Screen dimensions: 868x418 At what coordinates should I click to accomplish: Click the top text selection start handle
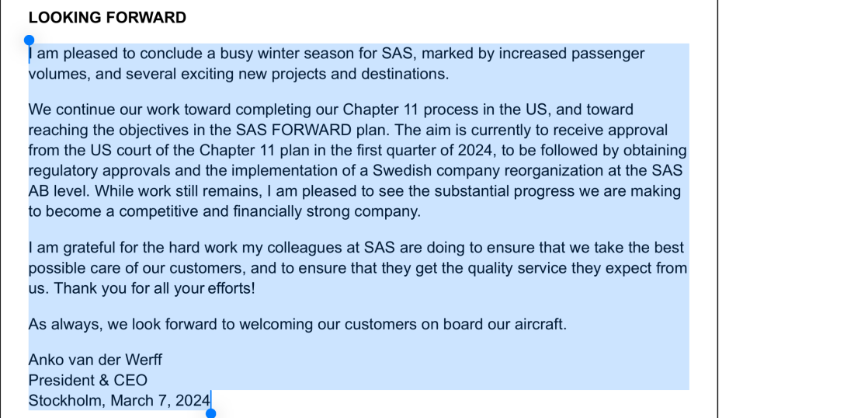pos(29,40)
